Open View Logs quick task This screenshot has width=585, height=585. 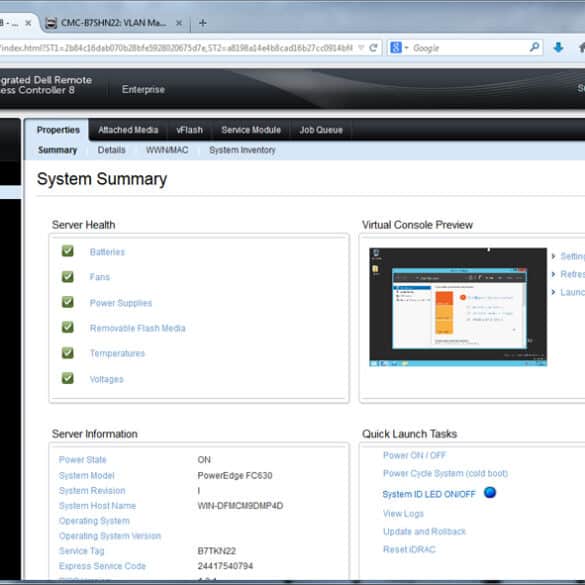(x=403, y=514)
